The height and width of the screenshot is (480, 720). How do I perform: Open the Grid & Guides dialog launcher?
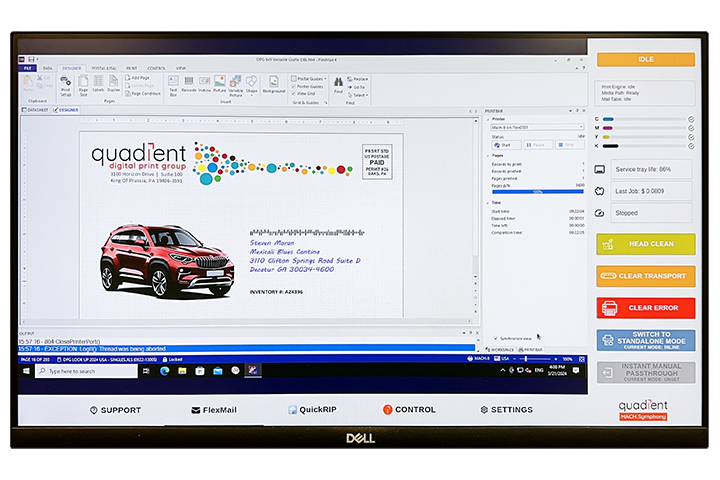coord(326,103)
